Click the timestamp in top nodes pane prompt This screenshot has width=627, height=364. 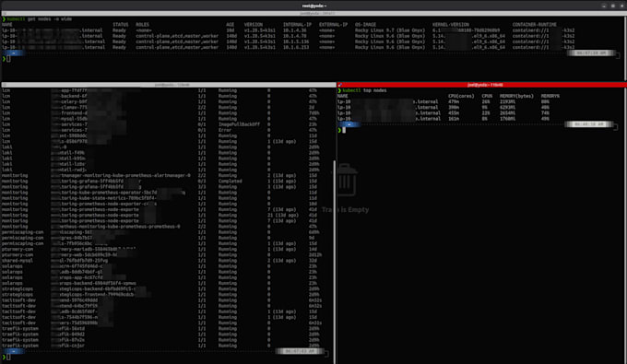point(588,124)
